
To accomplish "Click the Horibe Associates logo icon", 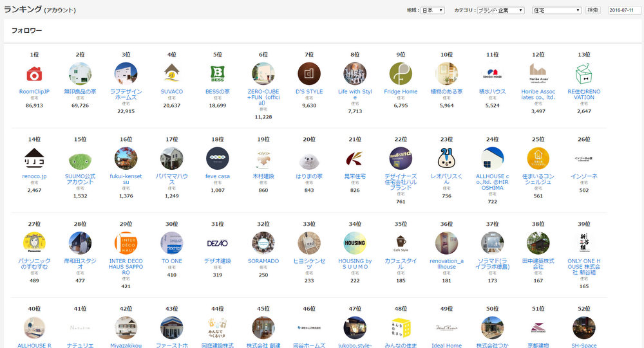I will [538, 74].
